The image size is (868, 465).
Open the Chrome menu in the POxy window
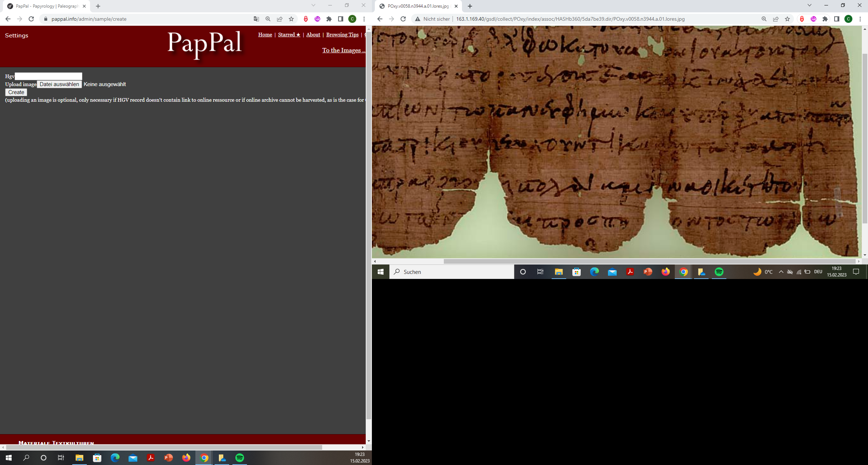click(860, 19)
